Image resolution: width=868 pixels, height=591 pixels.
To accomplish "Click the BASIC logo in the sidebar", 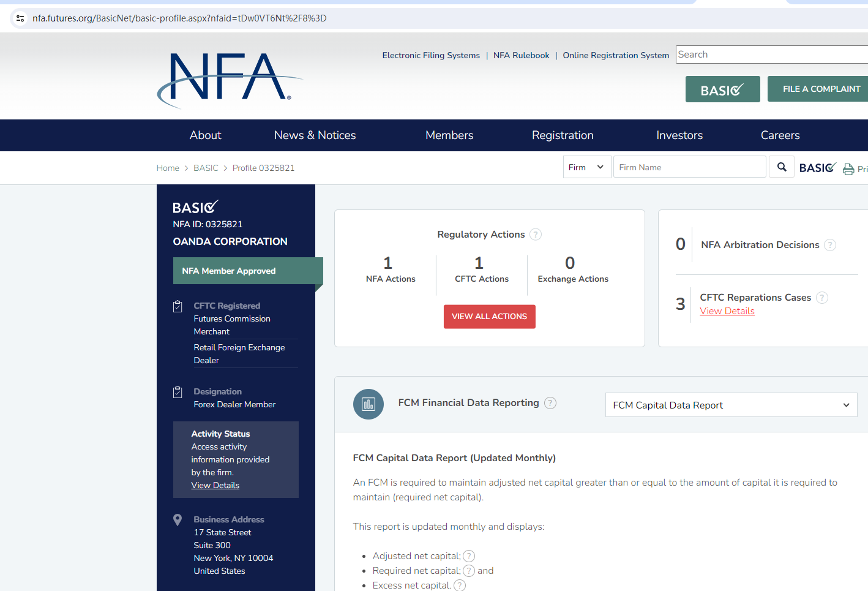I will pos(196,207).
